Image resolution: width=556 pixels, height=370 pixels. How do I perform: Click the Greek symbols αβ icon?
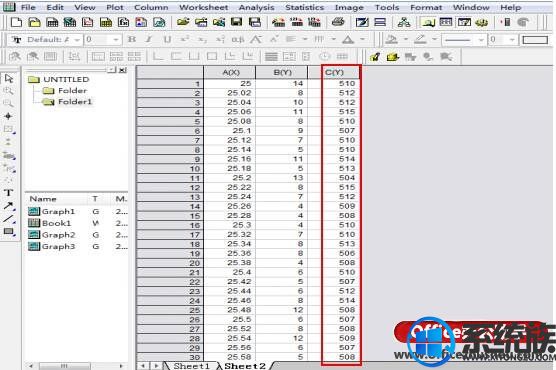[238, 39]
